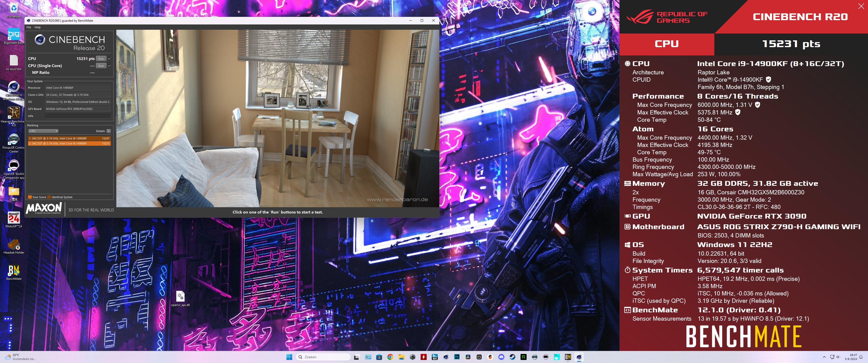
Task: Open the Windows Start button
Action: [x=289, y=357]
